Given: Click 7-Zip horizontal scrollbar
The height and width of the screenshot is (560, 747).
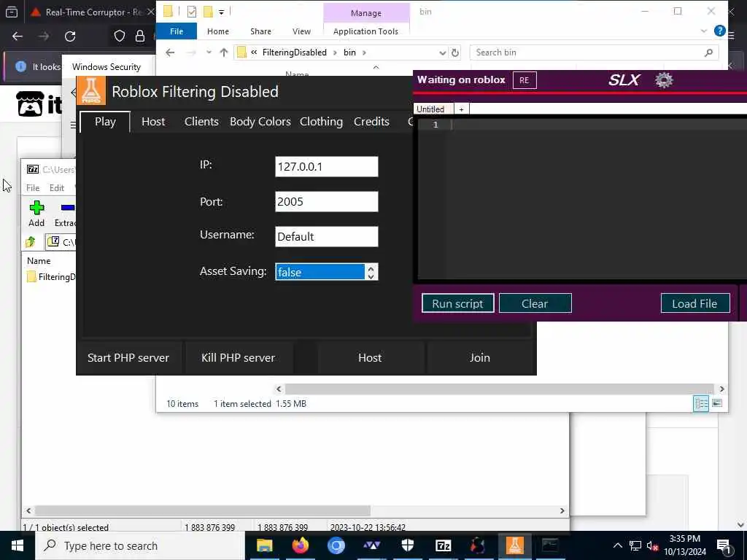Looking at the screenshot, I should (203, 510).
